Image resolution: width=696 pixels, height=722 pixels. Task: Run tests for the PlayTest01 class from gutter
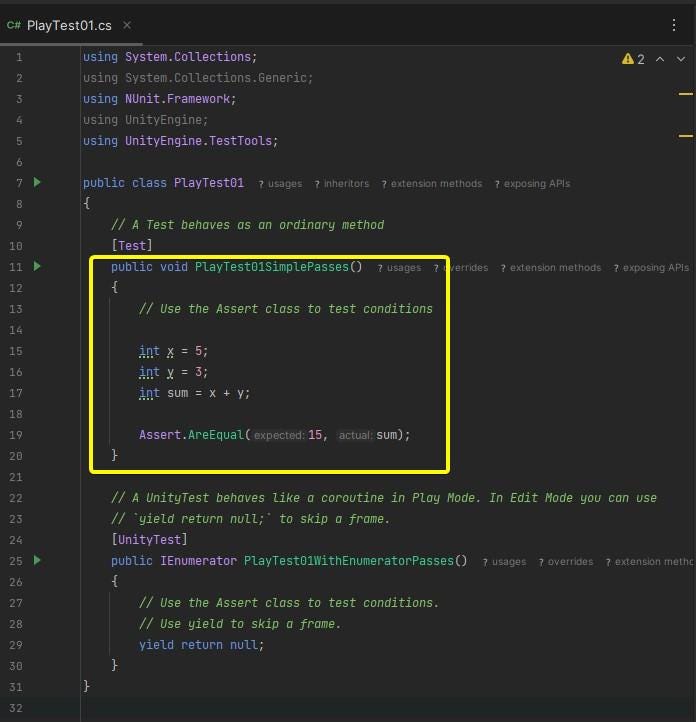(37, 182)
